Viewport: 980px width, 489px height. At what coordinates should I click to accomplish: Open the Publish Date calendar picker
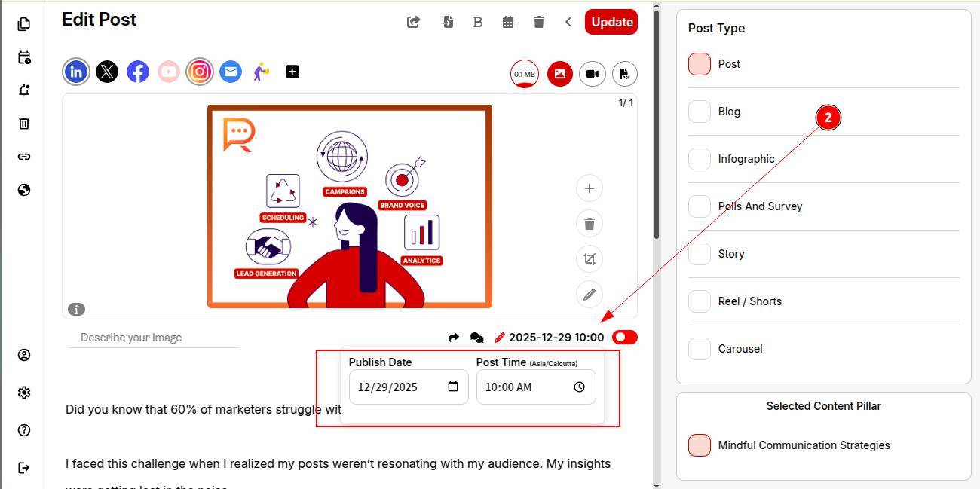pyautogui.click(x=453, y=387)
